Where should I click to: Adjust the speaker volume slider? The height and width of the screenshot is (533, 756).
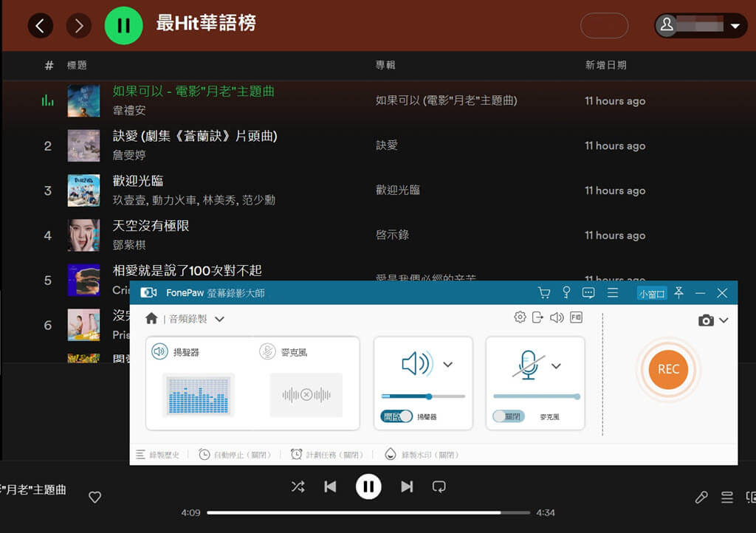click(x=423, y=396)
